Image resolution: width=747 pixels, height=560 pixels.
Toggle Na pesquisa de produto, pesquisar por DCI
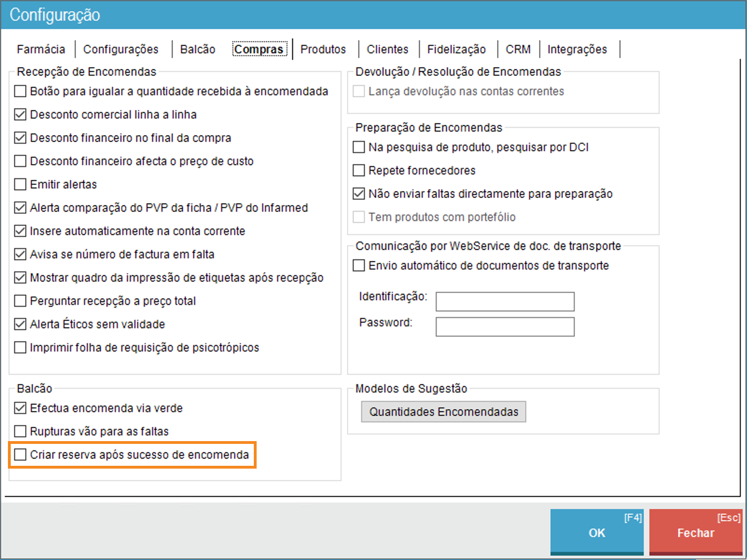[359, 147]
